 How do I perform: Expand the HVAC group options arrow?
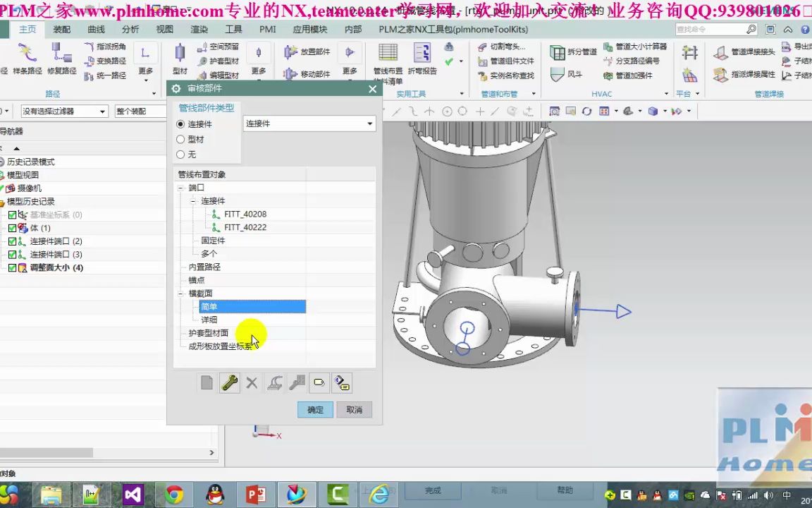(x=666, y=94)
